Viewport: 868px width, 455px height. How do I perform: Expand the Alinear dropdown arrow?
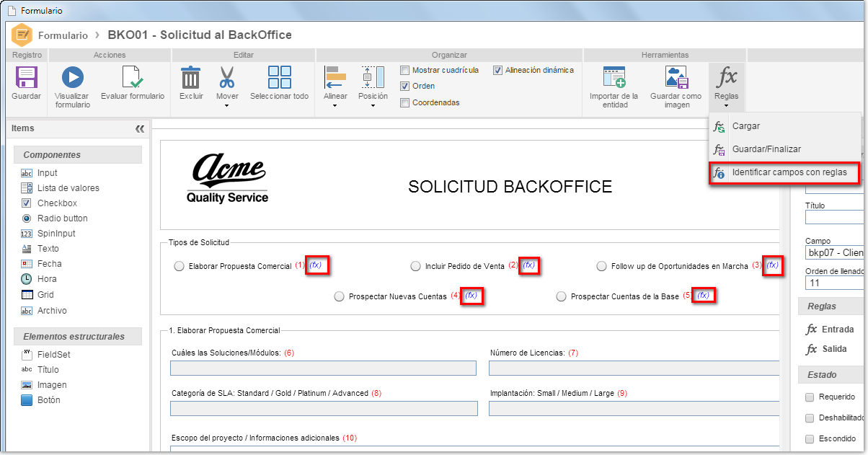tap(335, 106)
